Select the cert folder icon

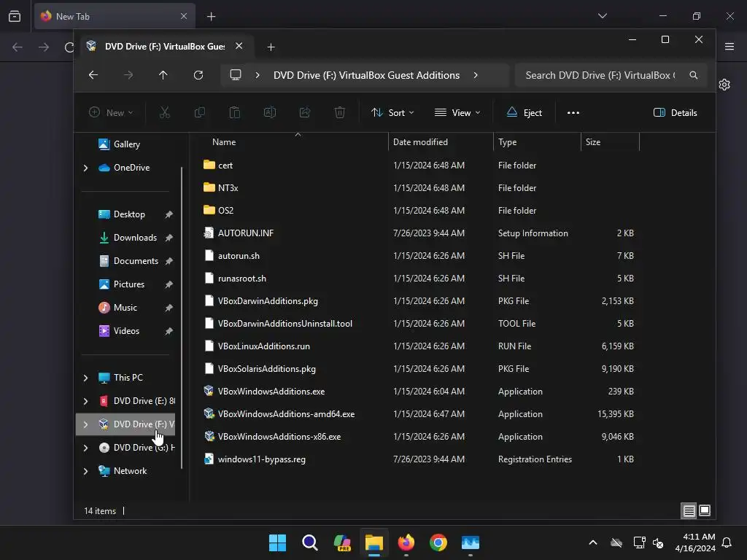(209, 165)
